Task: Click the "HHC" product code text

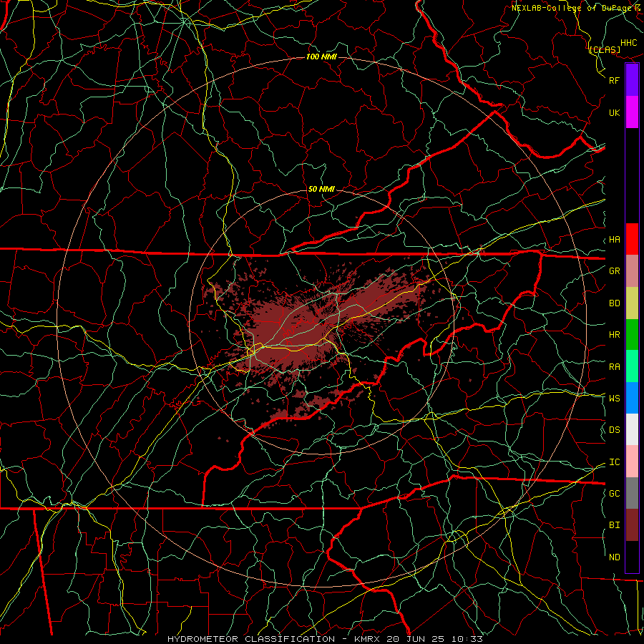Action: pos(628,43)
